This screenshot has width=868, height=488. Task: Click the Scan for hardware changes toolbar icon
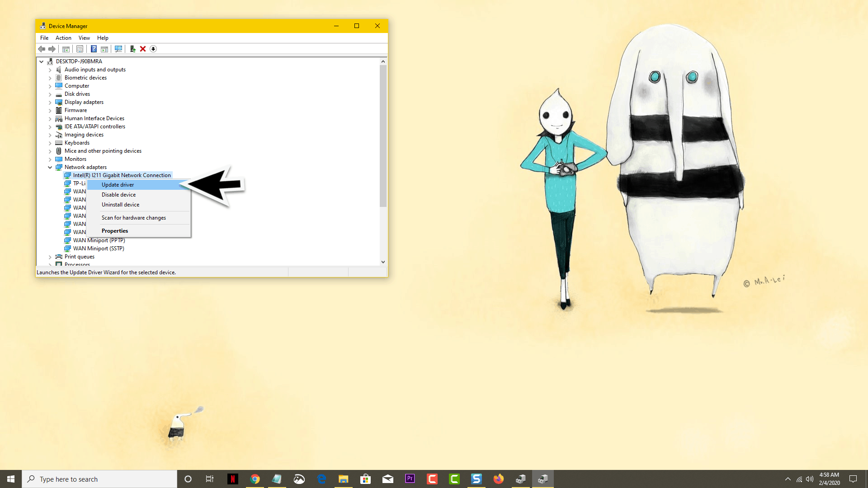[x=118, y=49]
